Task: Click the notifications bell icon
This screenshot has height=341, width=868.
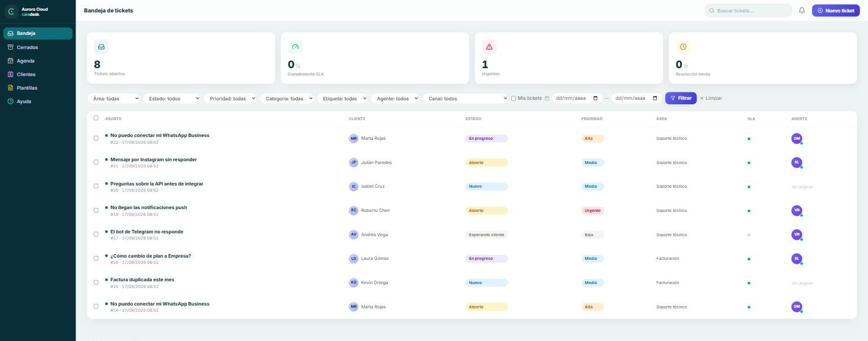Action: (x=801, y=11)
